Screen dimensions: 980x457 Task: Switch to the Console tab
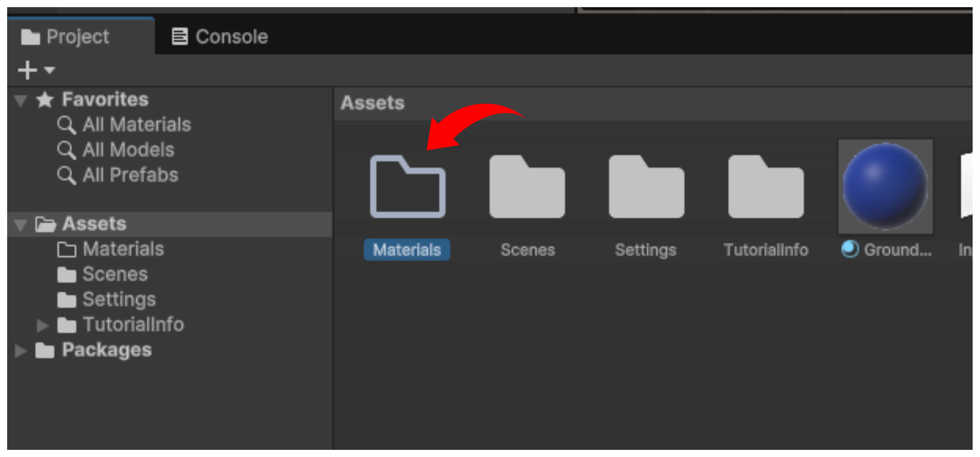coord(220,37)
